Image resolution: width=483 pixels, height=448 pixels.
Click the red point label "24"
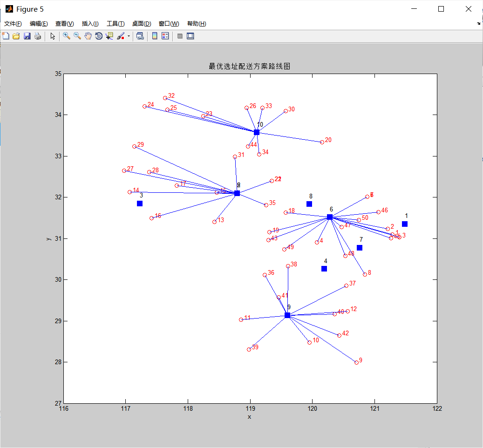150,105
